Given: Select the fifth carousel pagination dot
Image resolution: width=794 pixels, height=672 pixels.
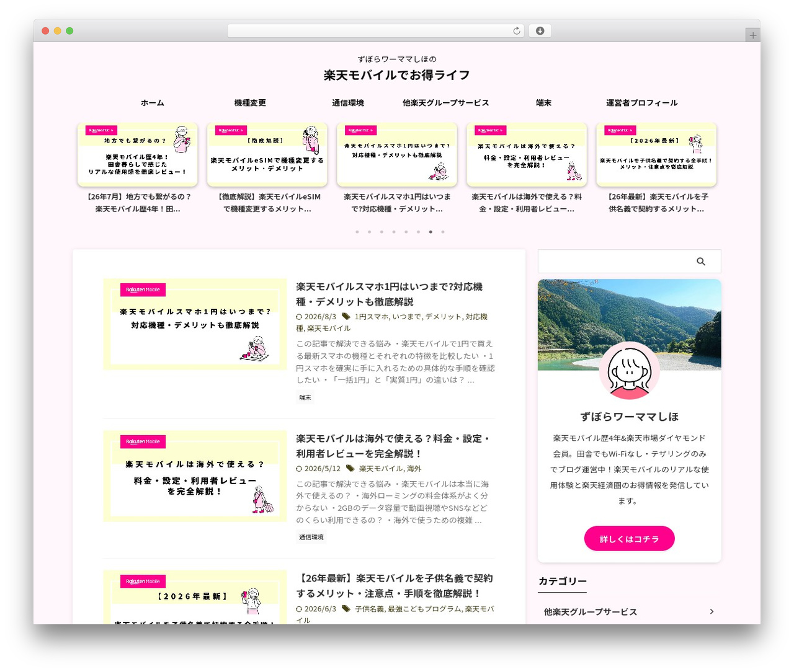Looking at the screenshot, I should pyautogui.click(x=406, y=232).
